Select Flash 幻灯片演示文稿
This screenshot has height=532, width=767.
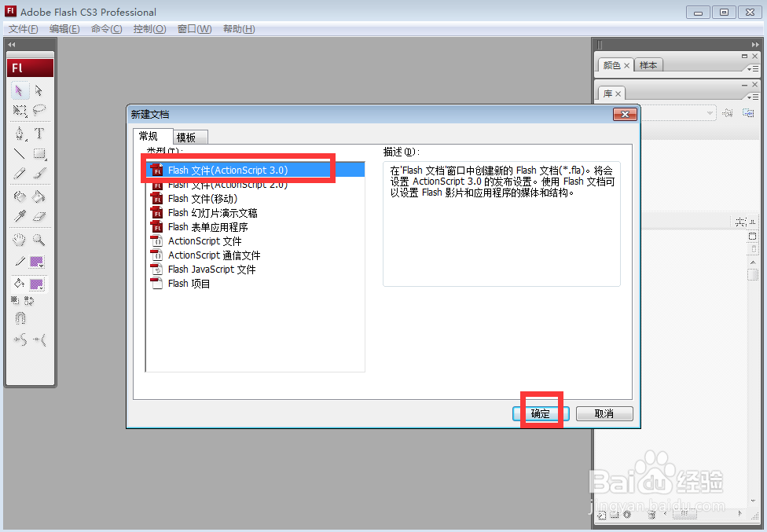tap(255, 213)
